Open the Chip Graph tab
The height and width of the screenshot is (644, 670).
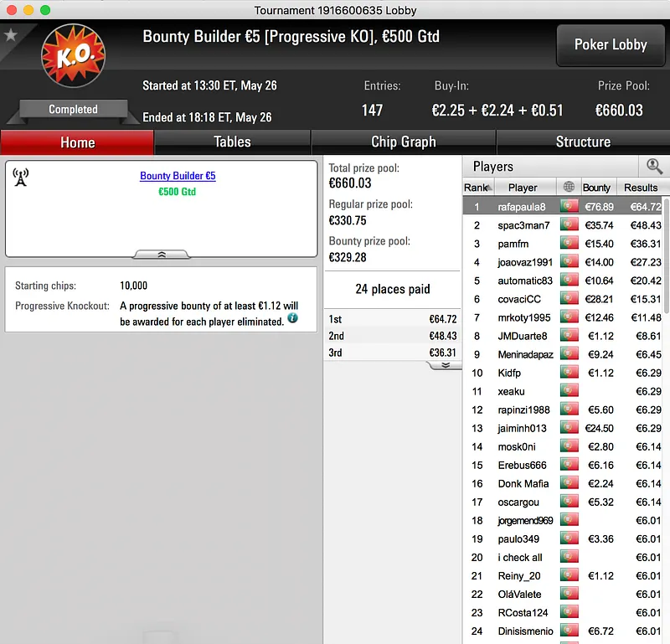tap(404, 142)
